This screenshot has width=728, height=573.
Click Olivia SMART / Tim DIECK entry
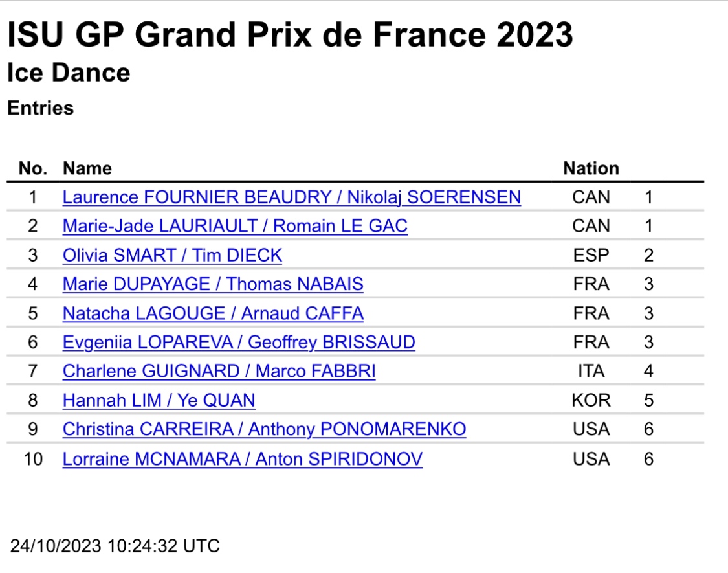tap(172, 255)
